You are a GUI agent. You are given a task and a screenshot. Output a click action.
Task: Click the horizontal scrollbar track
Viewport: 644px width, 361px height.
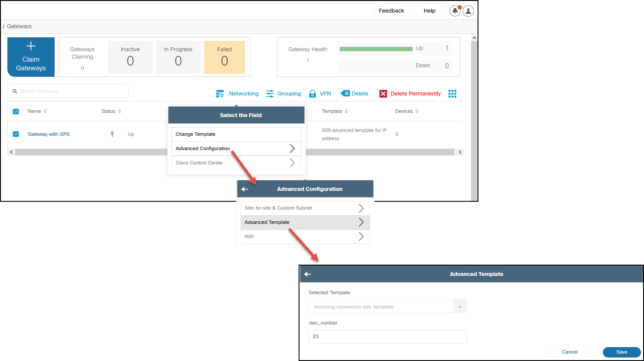click(234, 152)
